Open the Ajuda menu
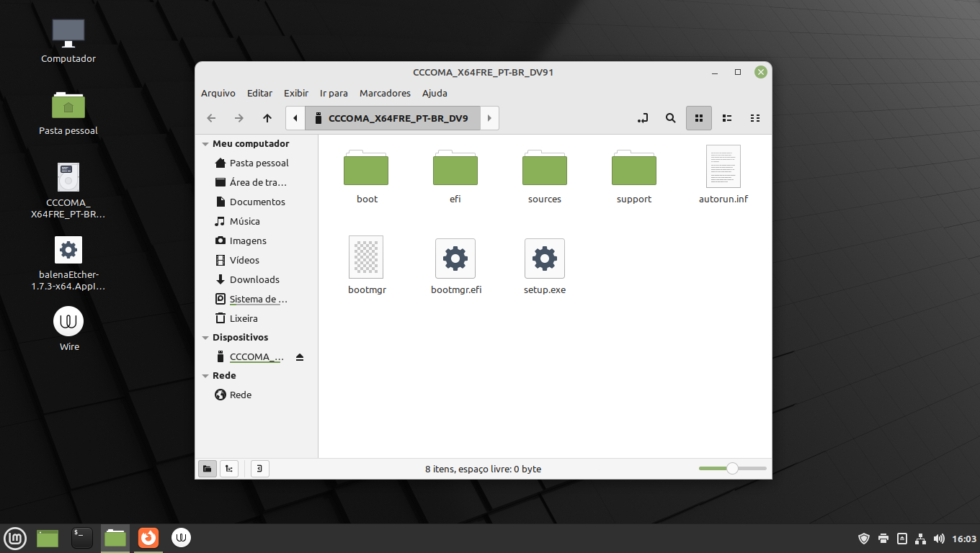The height and width of the screenshot is (553, 980). pos(435,93)
